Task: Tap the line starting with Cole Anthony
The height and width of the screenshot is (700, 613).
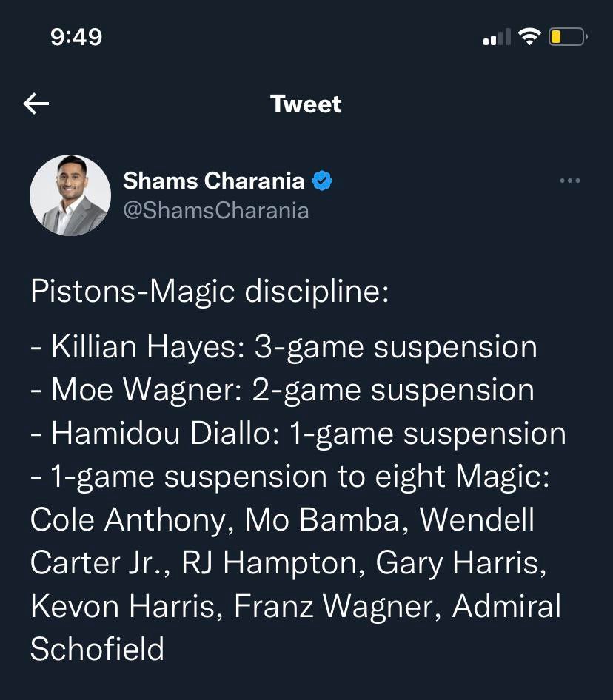Action: (282, 520)
